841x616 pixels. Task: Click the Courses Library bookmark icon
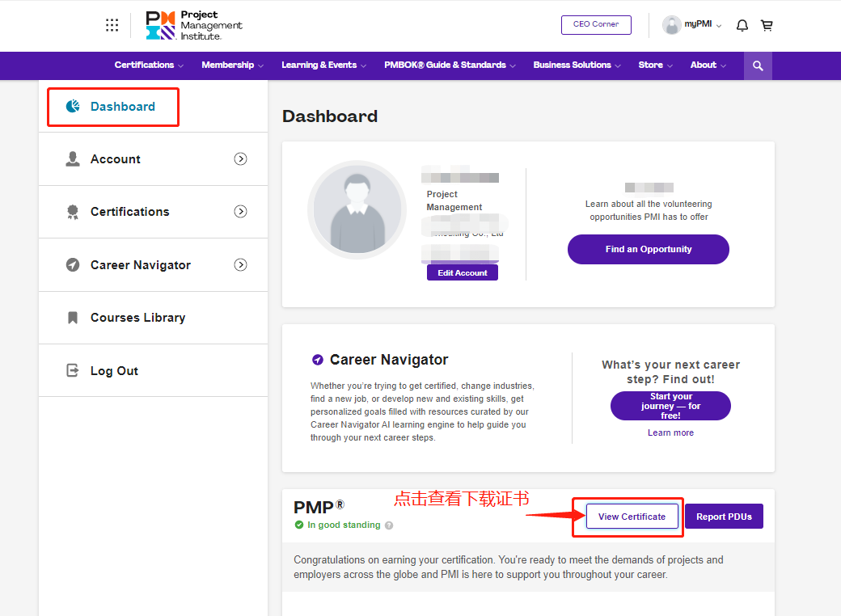point(73,318)
